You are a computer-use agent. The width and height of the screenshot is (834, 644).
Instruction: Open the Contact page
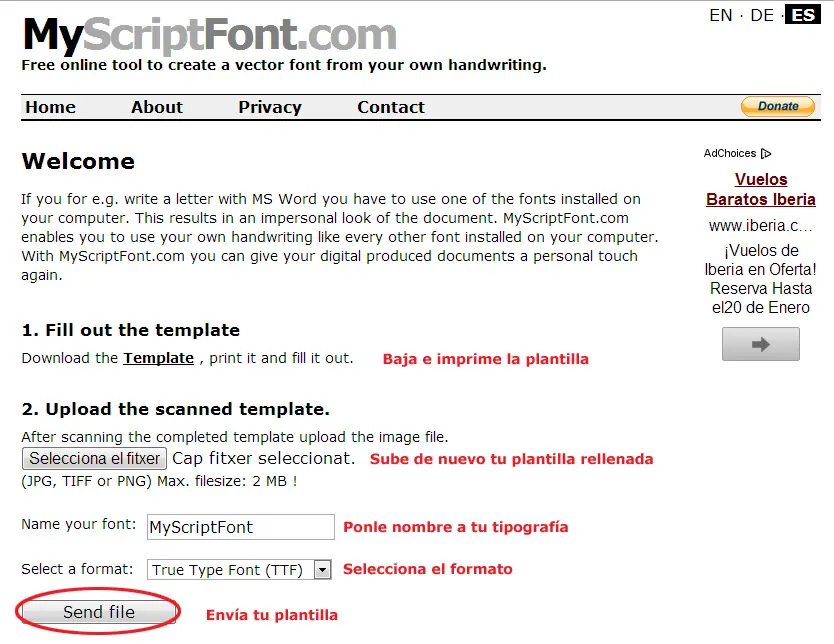click(x=391, y=107)
